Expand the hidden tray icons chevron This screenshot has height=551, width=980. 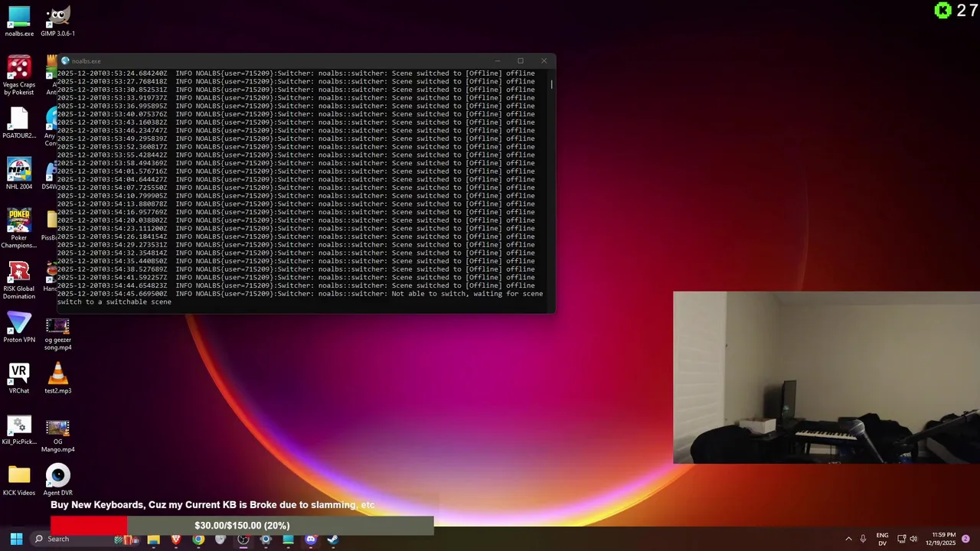(x=848, y=539)
